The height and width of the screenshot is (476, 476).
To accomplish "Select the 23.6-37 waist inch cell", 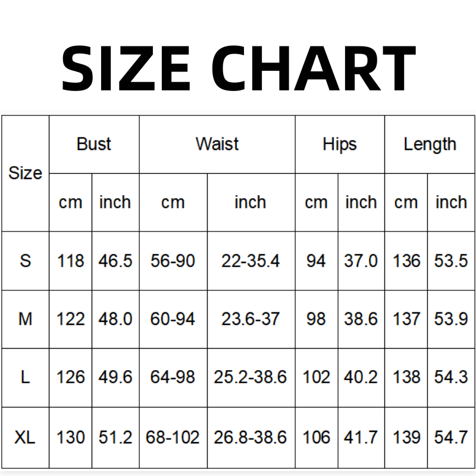I will pyautogui.click(x=250, y=319).
